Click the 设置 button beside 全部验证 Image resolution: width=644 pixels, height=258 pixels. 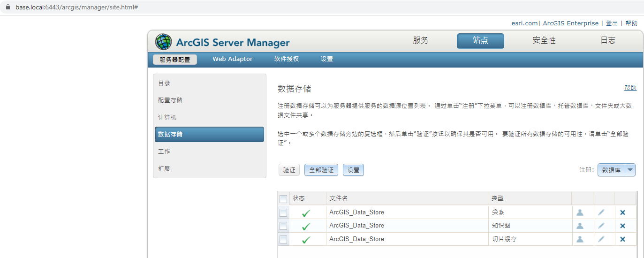[353, 170]
